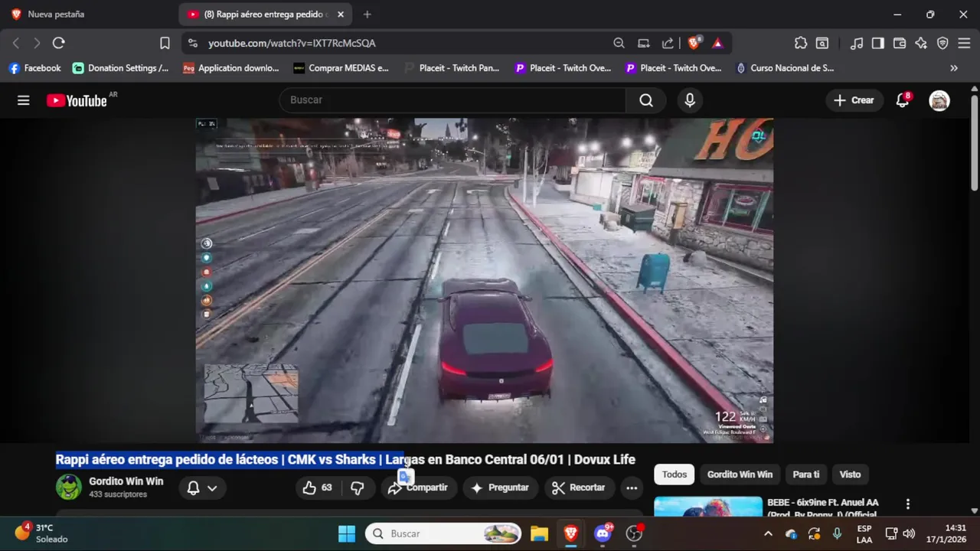Open the Brave Wallet icon
The width and height of the screenshot is (980, 551).
point(900,44)
